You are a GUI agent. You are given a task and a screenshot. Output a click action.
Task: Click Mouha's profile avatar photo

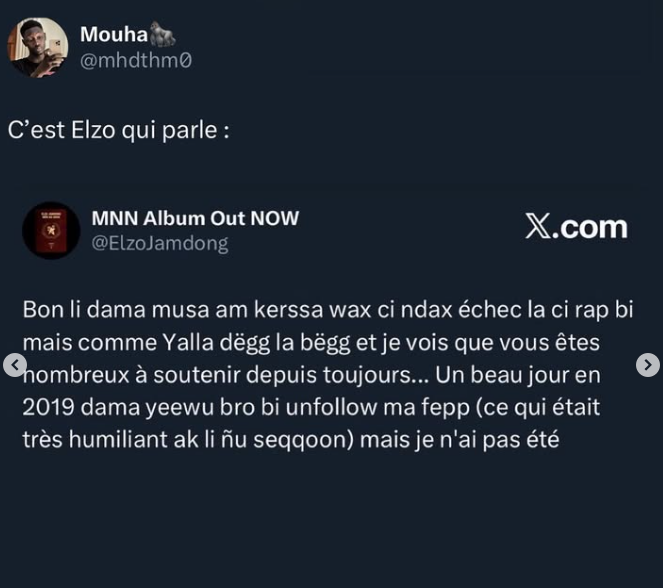pyautogui.click(x=38, y=47)
